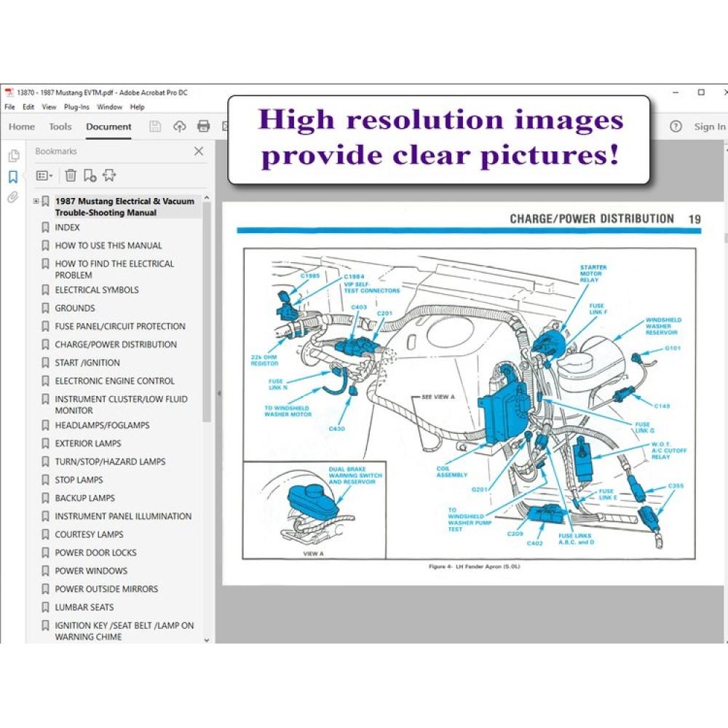
Task: Open TURN/STOP/HAZARD LAMPS bookmark
Action: pyautogui.click(x=110, y=462)
